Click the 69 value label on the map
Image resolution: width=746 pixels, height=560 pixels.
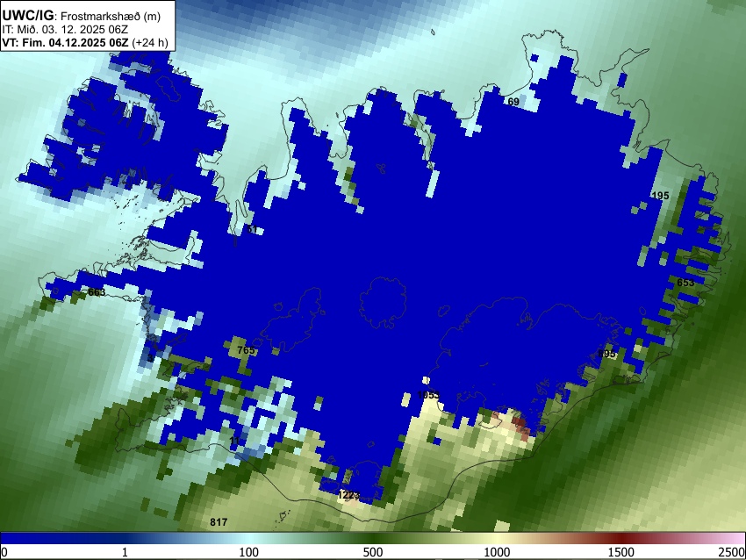tap(513, 102)
